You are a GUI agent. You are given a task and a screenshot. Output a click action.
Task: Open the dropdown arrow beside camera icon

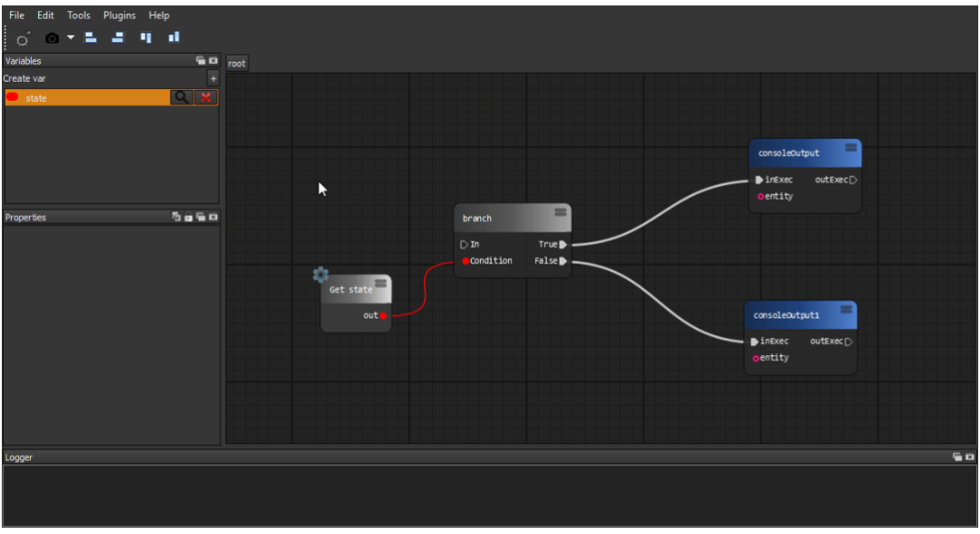(71, 37)
